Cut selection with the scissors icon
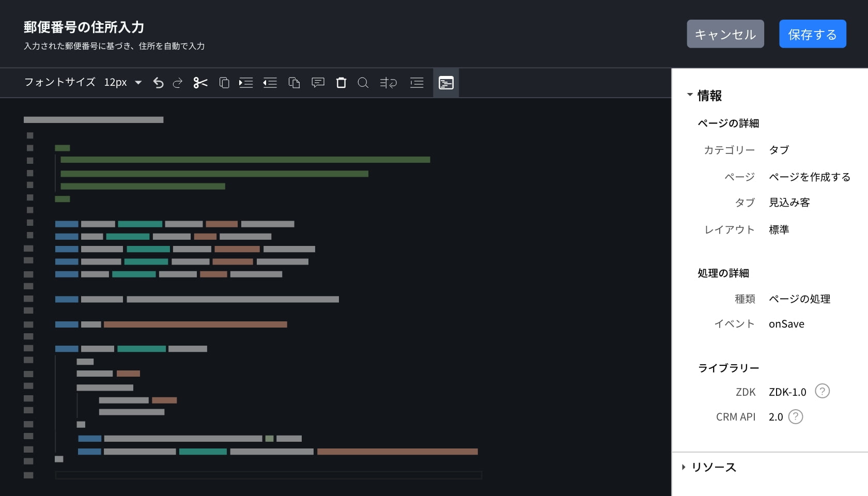Image resolution: width=868 pixels, height=496 pixels. 200,83
